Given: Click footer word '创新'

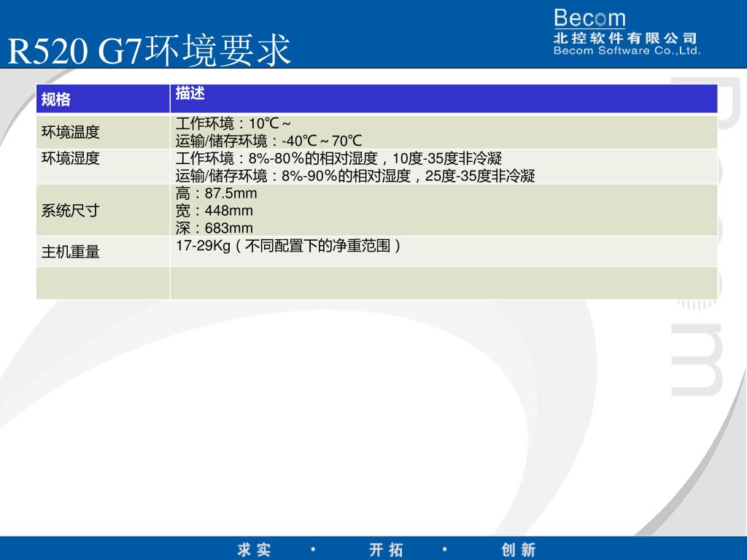Looking at the screenshot, I should pyautogui.click(x=519, y=550).
